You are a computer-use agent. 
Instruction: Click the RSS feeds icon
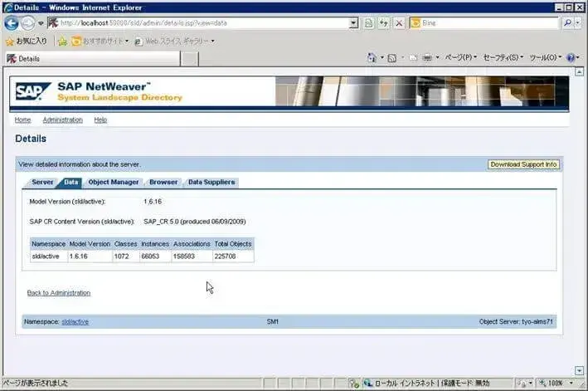coord(392,58)
